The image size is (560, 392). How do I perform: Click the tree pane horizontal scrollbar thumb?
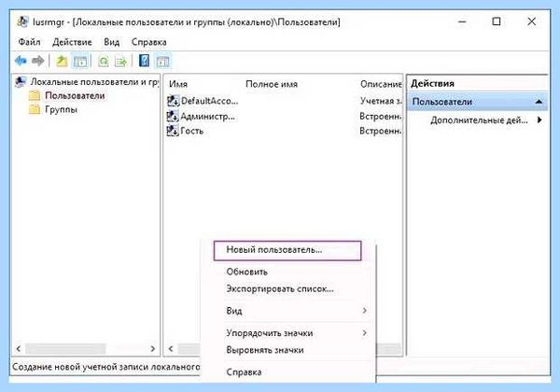(65, 348)
